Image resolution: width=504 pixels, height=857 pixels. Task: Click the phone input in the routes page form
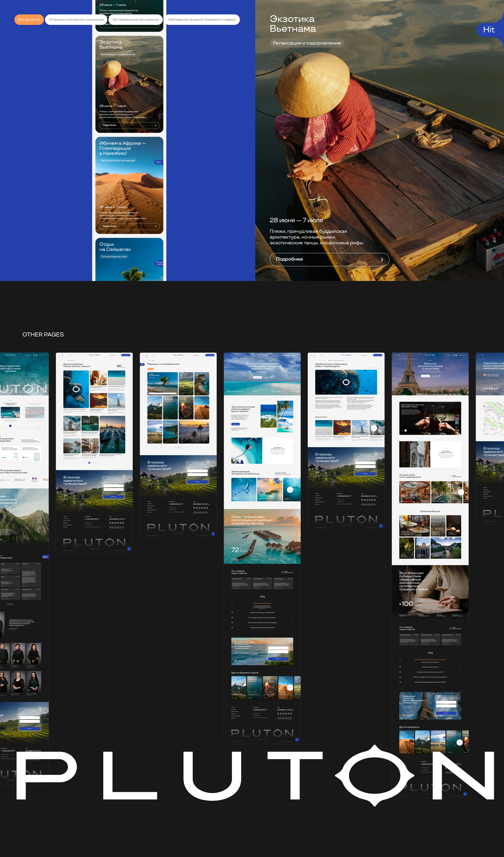[x=197, y=474]
